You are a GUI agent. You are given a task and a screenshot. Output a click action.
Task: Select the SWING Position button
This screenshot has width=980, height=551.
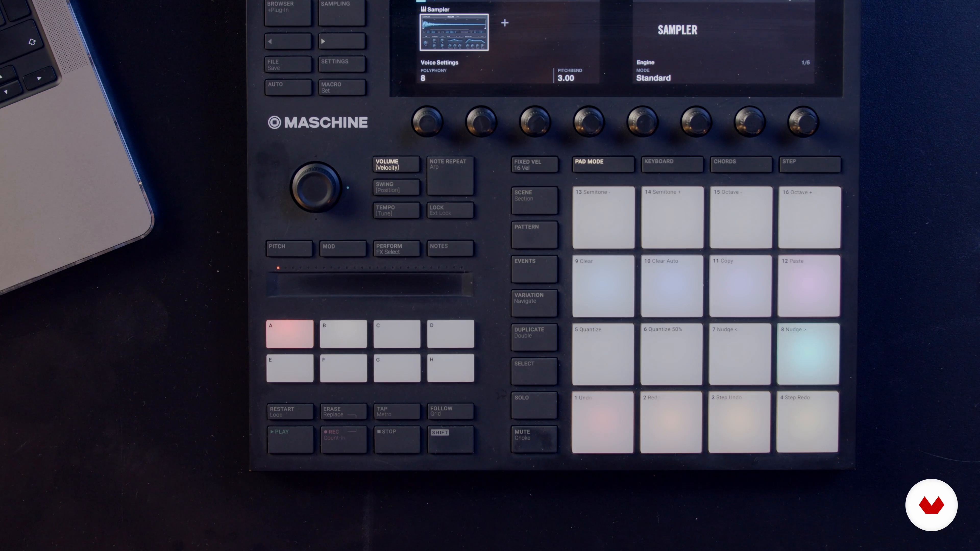pyautogui.click(x=397, y=187)
